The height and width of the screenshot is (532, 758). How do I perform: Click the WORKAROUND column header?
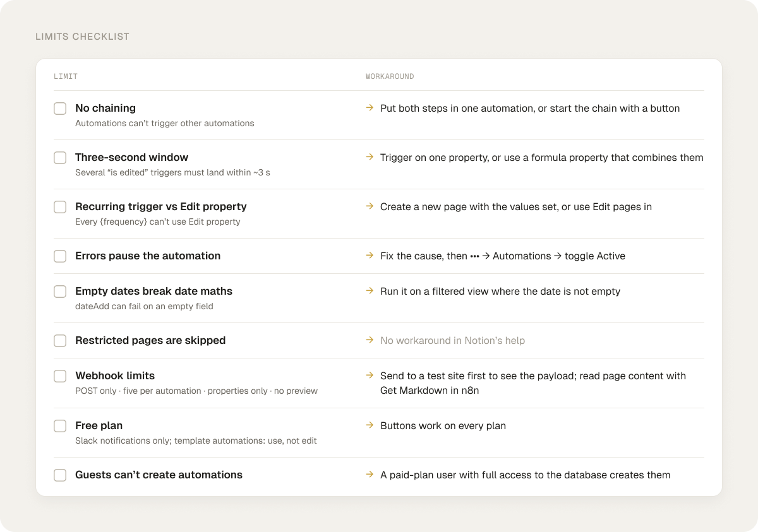(390, 76)
